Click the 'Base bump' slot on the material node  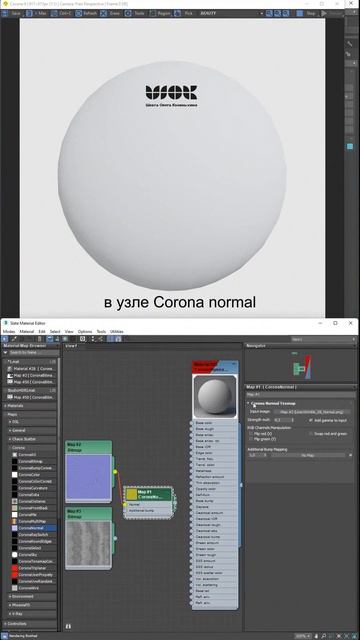click(x=215, y=501)
